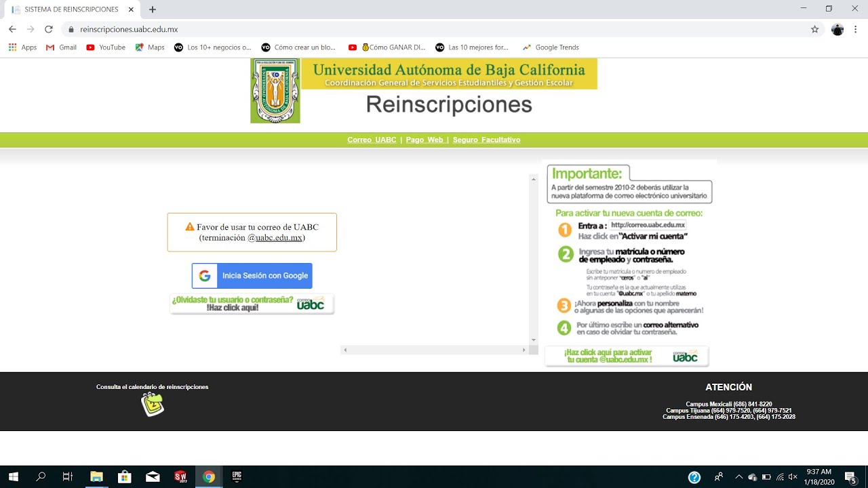The height and width of the screenshot is (488, 868).
Task: Open the Windows Start menu
Action: pos(14,476)
